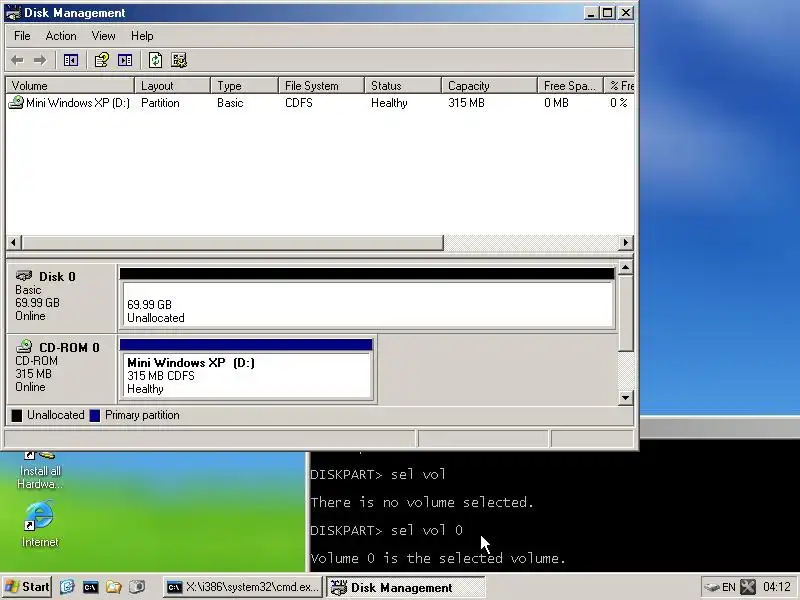Click the Forward arrow in the toolbar
The height and width of the screenshot is (600, 800).
(x=40, y=60)
